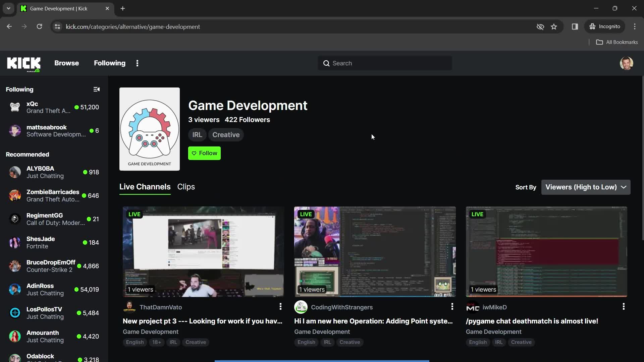Open iwMikeD stream options menu
Screen dimensions: 644x362
624,307
